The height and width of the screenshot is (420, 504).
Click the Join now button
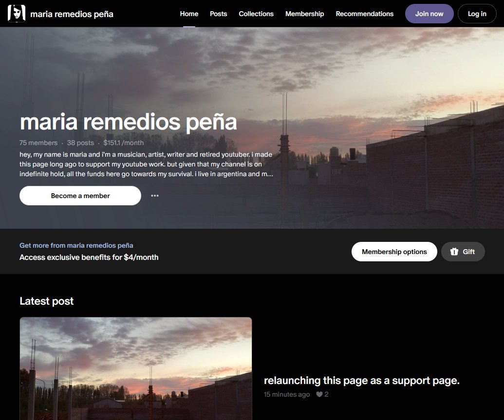tap(429, 14)
